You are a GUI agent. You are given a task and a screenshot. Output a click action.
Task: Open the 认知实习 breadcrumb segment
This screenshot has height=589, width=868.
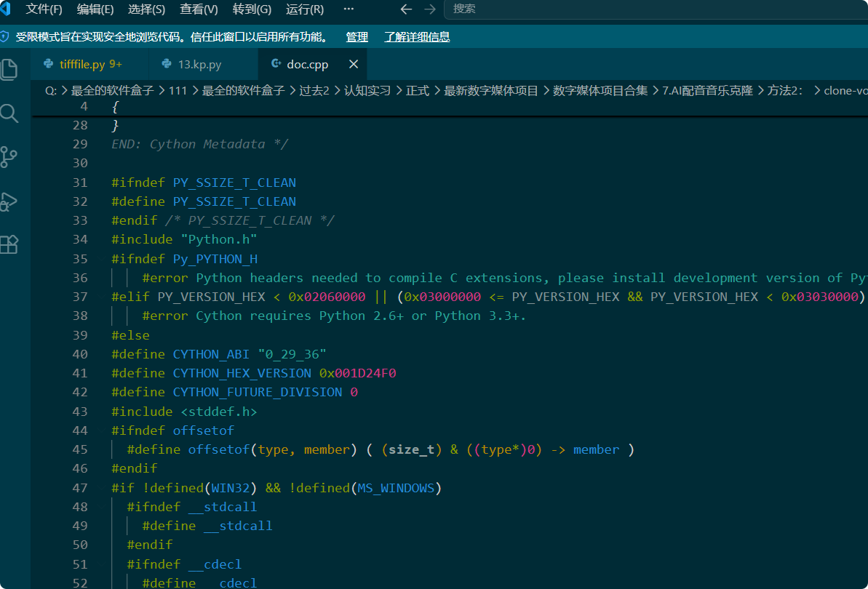(367, 91)
